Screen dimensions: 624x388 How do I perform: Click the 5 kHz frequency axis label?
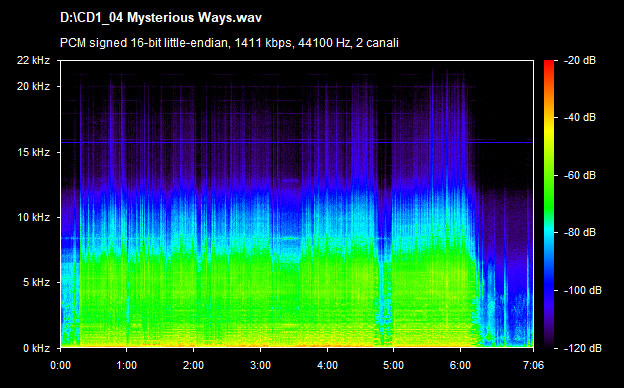tap(36, 282)
